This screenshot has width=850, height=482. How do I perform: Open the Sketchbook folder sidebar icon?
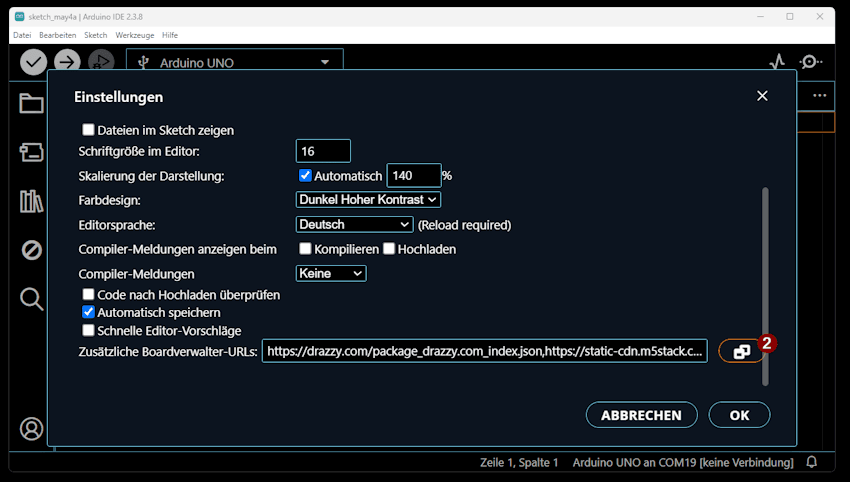(31, 103)
